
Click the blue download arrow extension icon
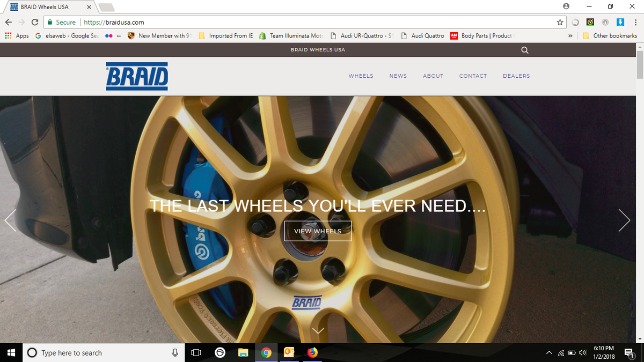pyautogui.click(x=619, y=23)
